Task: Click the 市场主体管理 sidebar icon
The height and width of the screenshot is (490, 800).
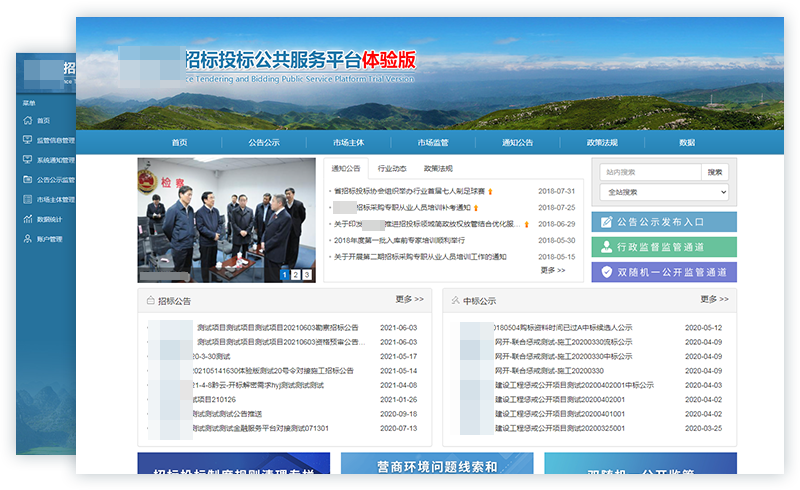Action: (26, 199)
